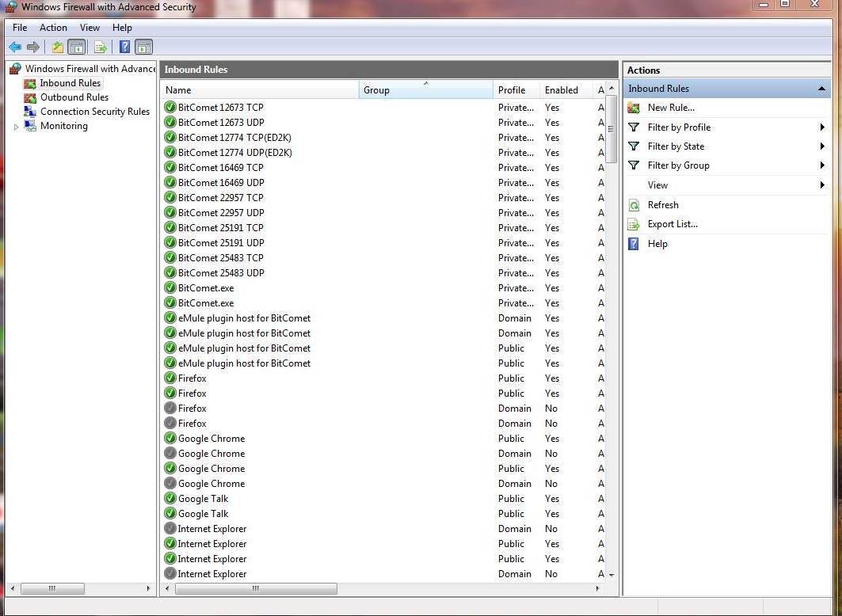The width and height of the screenshot is (842, 616).
Task: Select Connection Security Rules in the tree
Action: pyautogui.click(x=95, y=112)
